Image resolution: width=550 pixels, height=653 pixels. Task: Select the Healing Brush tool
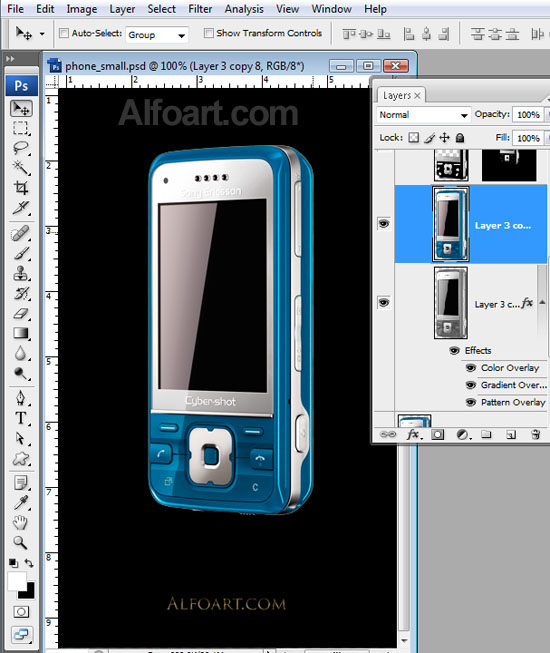(x=21, y=234)
